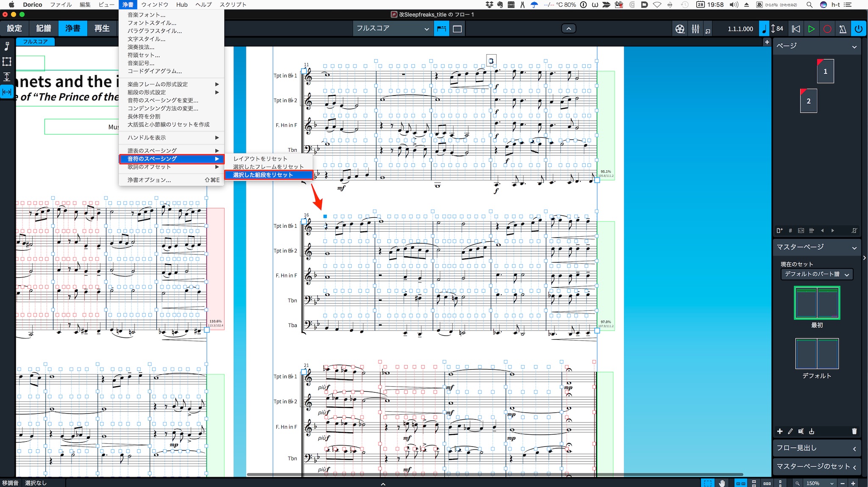Screen dimensions: 868x487
Task: Click the red record button
Action: 827,29
